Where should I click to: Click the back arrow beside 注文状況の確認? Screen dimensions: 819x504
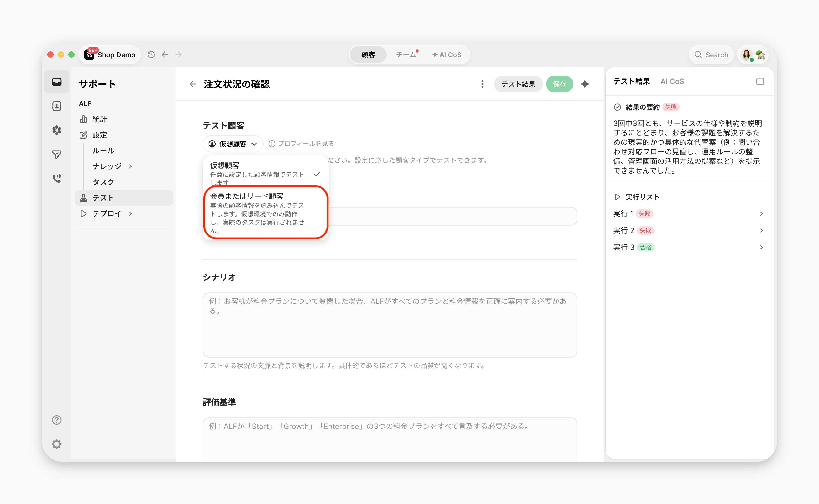193,84
